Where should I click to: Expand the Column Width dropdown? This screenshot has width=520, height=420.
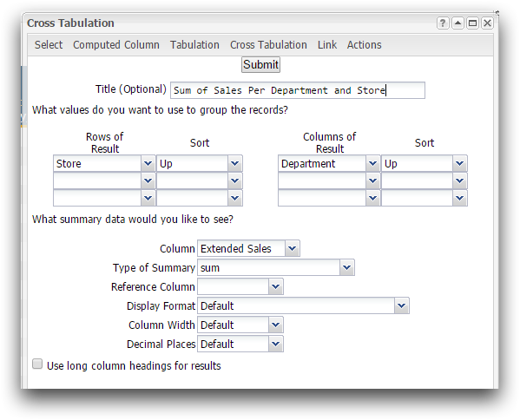(275, 325)
